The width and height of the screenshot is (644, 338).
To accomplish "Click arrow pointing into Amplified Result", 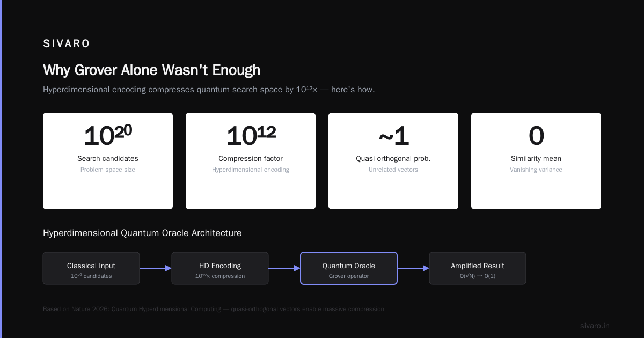I will click(x=413, y=268).
